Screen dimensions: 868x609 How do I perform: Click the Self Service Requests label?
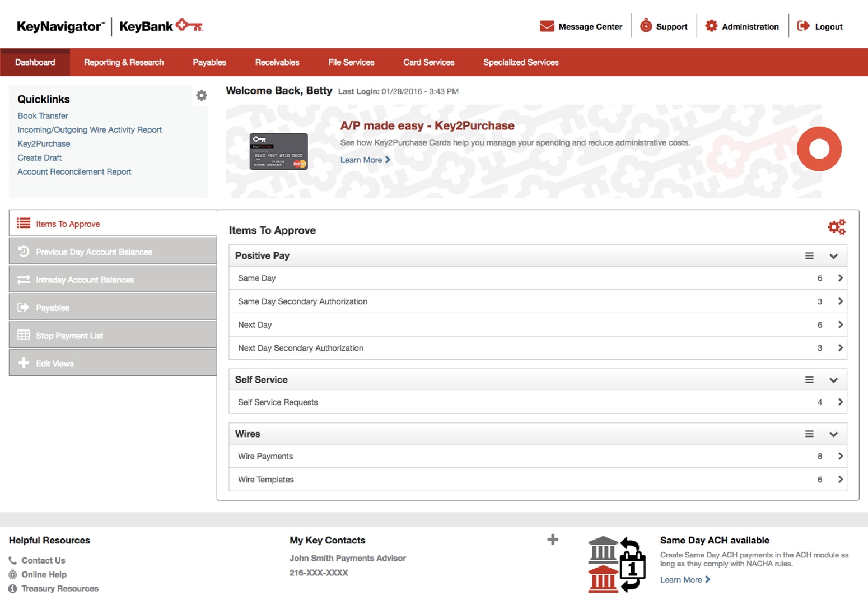pyautogui.click(x=278, y=402)
